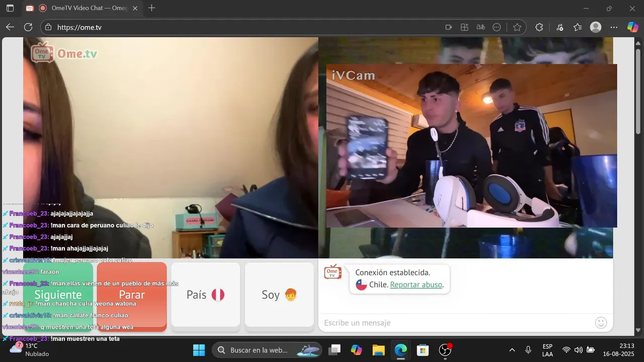Close the OmeTV Video Chat tab
The width and height of the screenshot is (644, 362).
pyautogui.click(x=135, y=8)
